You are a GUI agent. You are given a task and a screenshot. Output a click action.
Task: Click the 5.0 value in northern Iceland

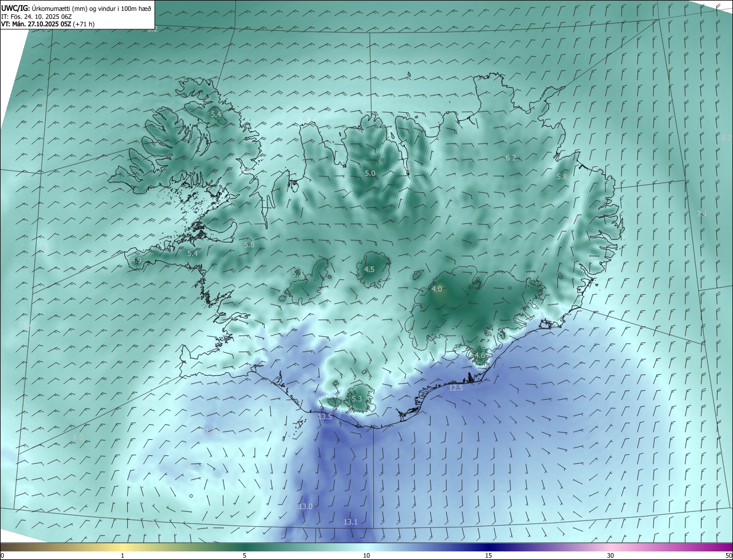(x=370, y=173)
